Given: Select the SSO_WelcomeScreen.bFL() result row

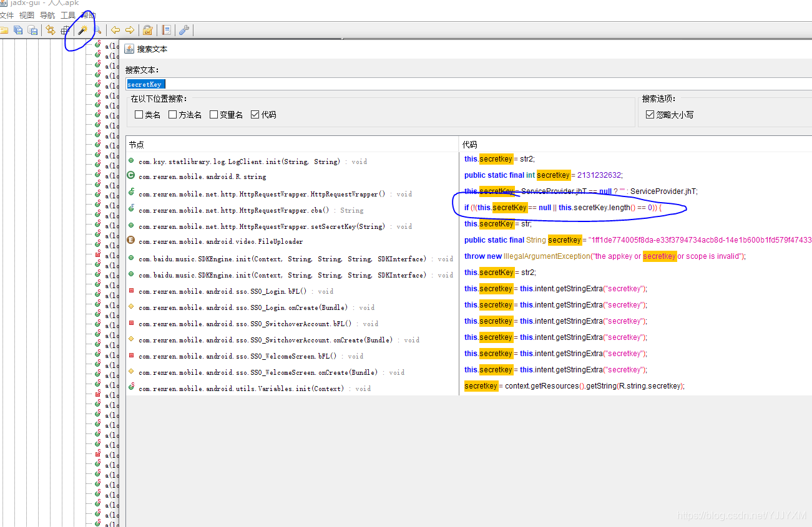Looking at the screenshot, I should 292,355.
